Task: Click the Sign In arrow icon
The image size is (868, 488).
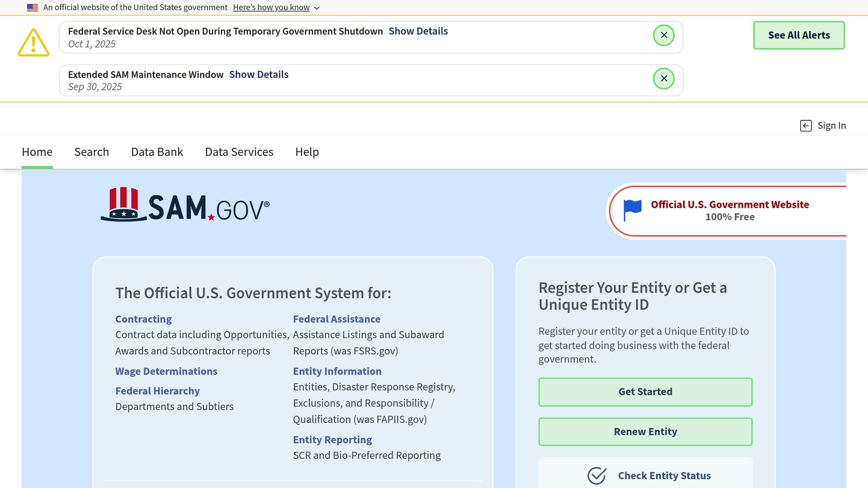Action: click(x=805, y=125)
